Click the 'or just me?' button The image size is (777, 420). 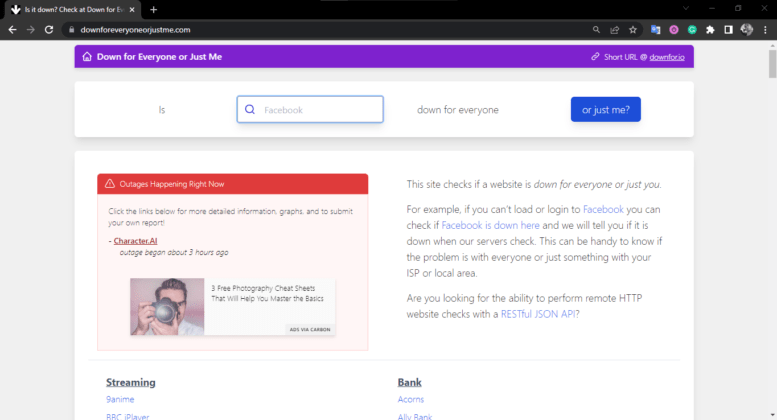pyautogui.click(x=606, y=109)
